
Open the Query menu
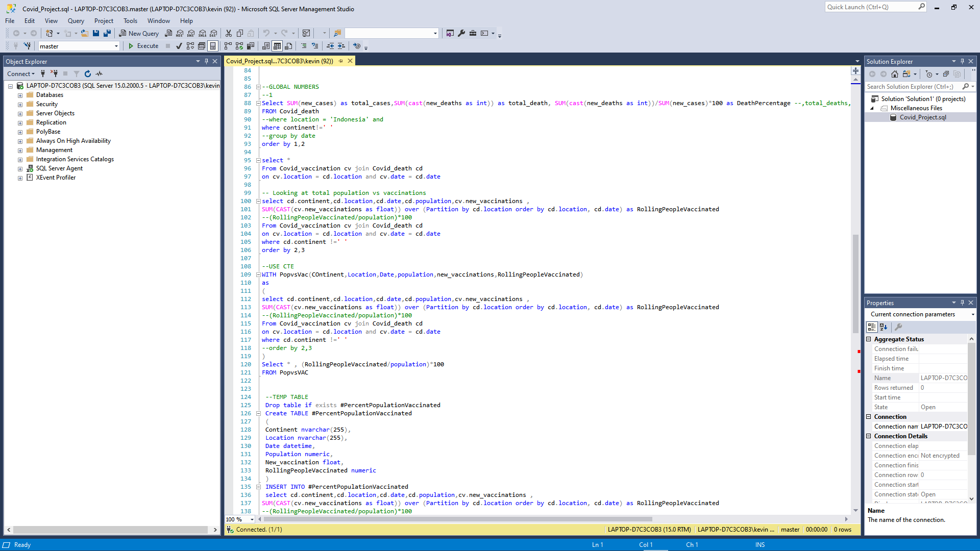(x=76, y=21)
